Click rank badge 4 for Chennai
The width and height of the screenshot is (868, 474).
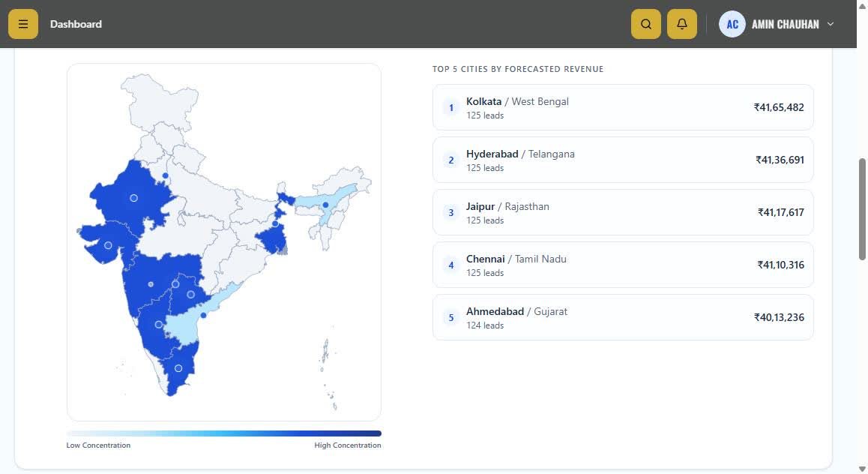tap(450, 265)
